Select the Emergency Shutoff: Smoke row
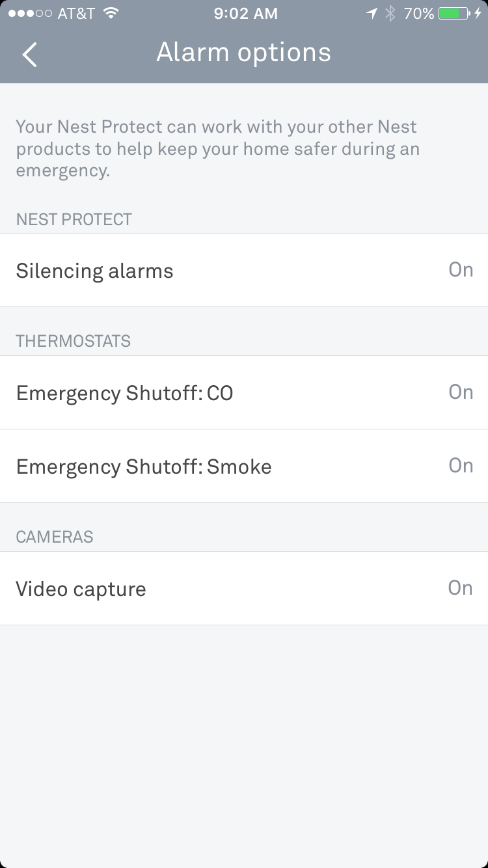Screen dimensions: 488x868 point(144,467)
